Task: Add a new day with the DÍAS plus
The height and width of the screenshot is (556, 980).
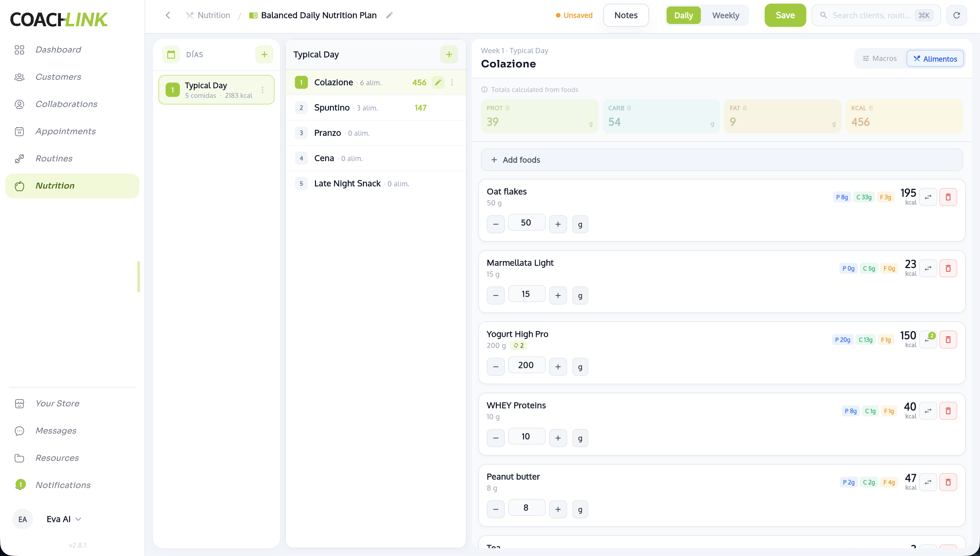Action: coord(264,54)
